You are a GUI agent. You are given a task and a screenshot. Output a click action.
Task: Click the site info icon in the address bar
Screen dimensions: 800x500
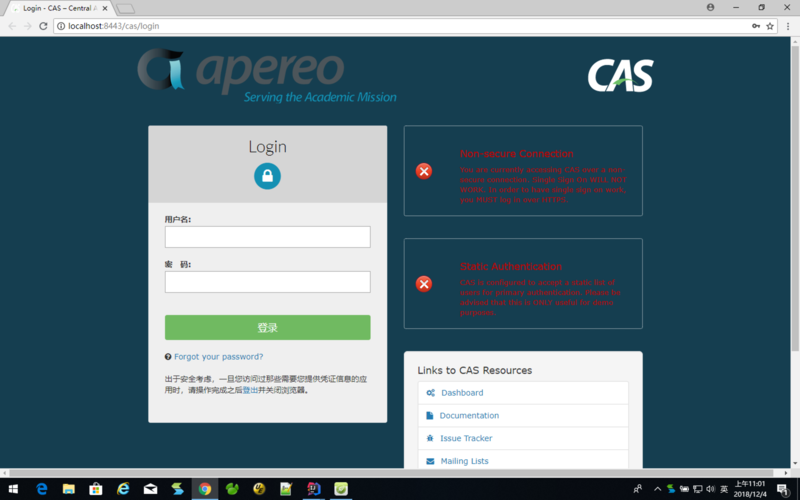(x=61, y=26)
